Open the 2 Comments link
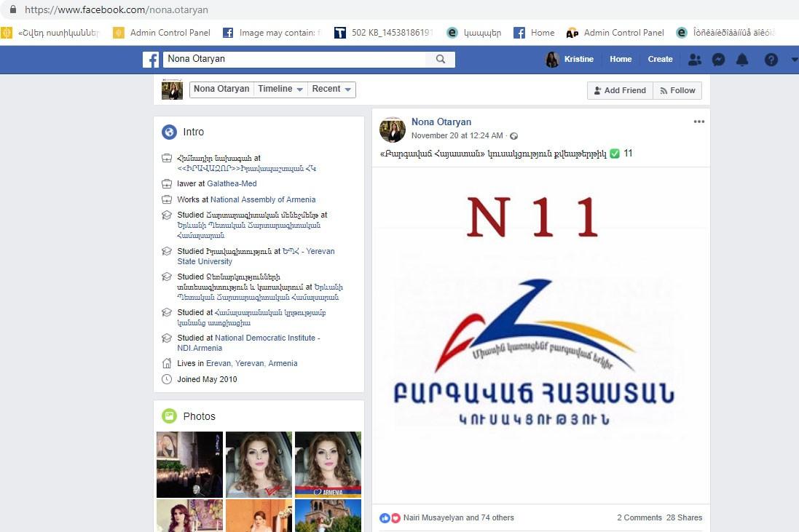 pos(639,517)
